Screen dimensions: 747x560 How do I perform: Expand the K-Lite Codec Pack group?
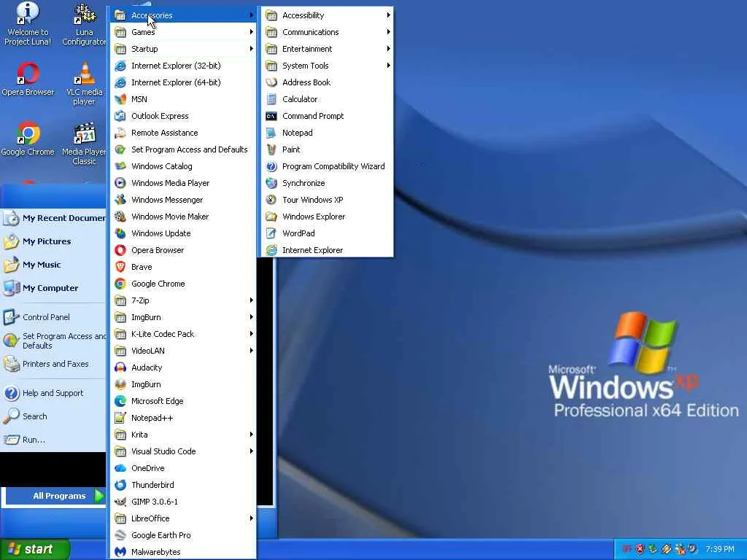(x=183, y=334)
